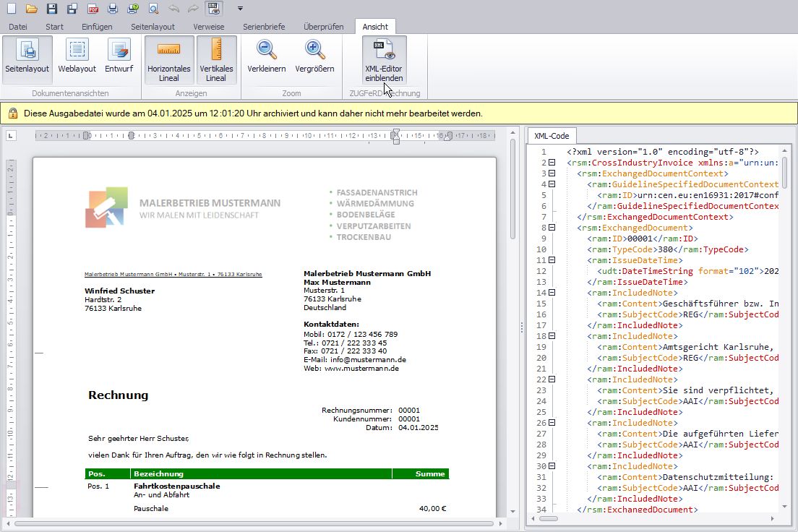Click the 'Bezeichnung' table header
This screenshot has width=798, height=532.
click(158, 474)
